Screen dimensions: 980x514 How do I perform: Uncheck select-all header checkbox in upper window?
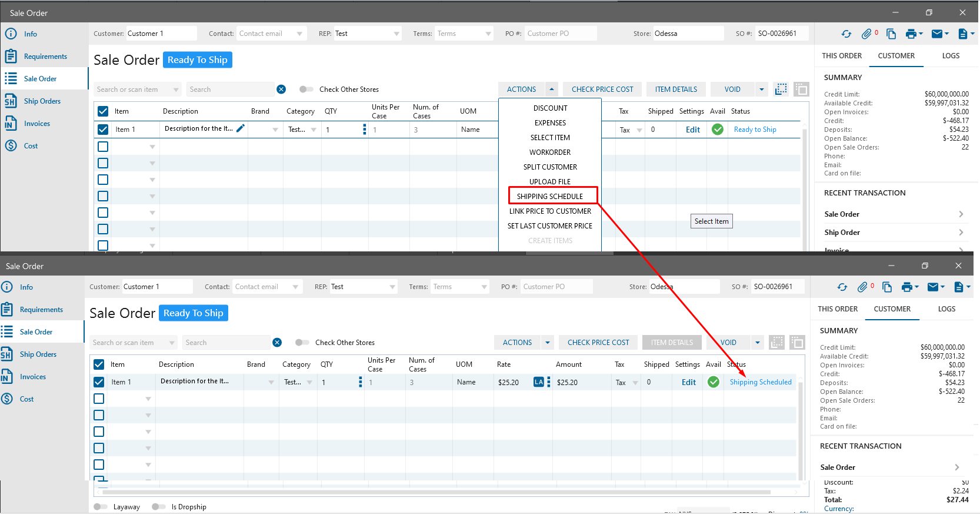(103, 111)
